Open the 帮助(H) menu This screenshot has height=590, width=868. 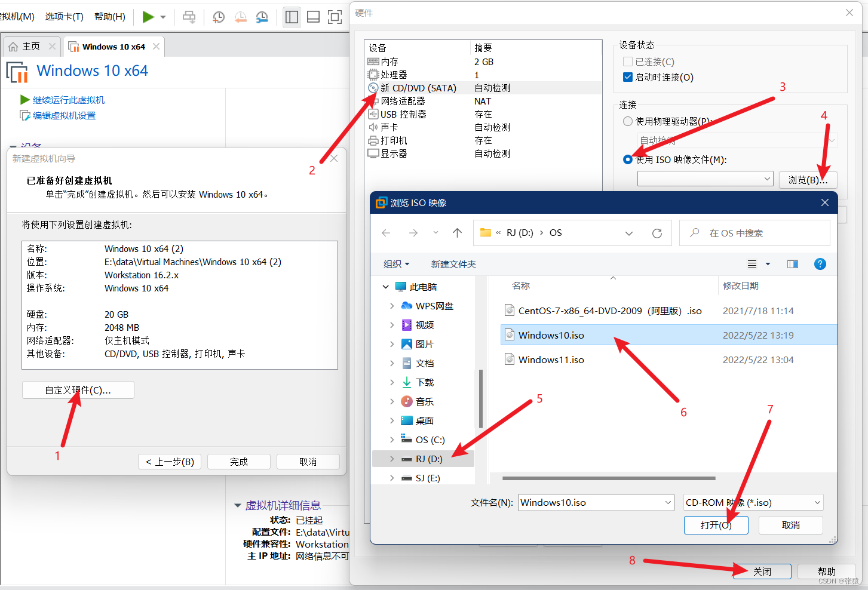coord(109,17)
